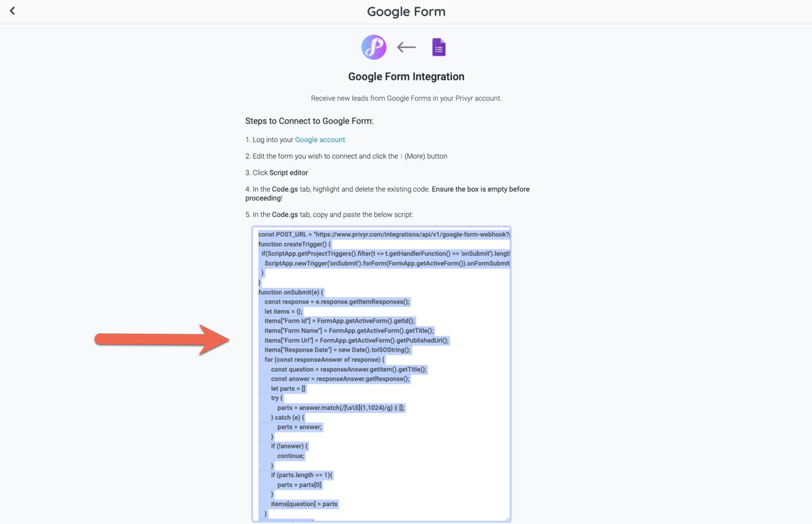Click the highlighted createTrigger function line
The image size is (812, 524).
click(x=294, y=244)
